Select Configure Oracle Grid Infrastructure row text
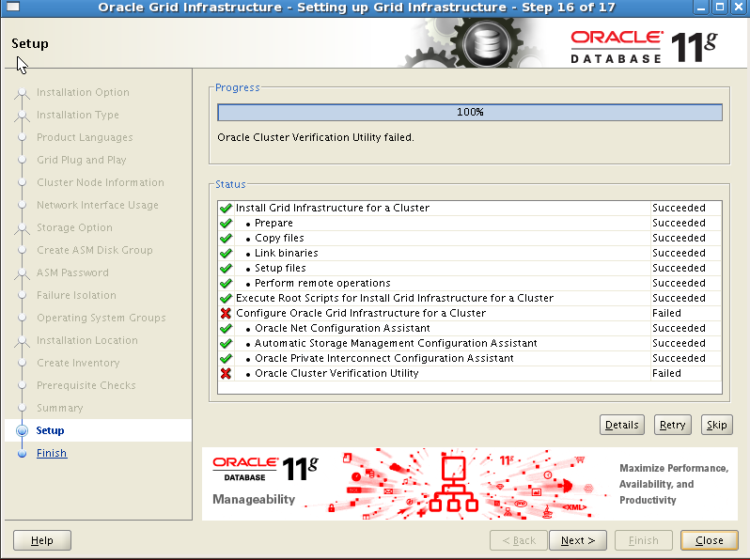 coord(361,313)
